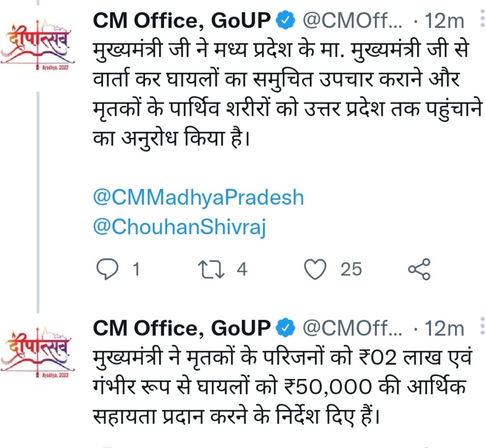Open @CMMadhyaPradesh profile mention
The height and width of the screenshot is (448, 486).
[198, 197]
